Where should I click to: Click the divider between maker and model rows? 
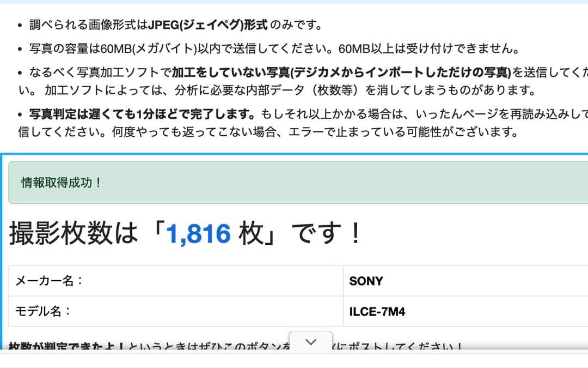pos(218,296)
